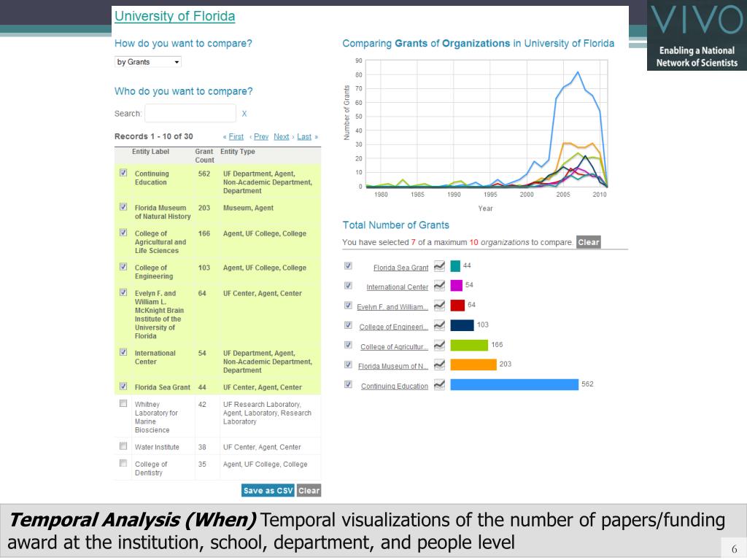
Task: Uncheck International Center in the grants legend
Action: point(348,285)
